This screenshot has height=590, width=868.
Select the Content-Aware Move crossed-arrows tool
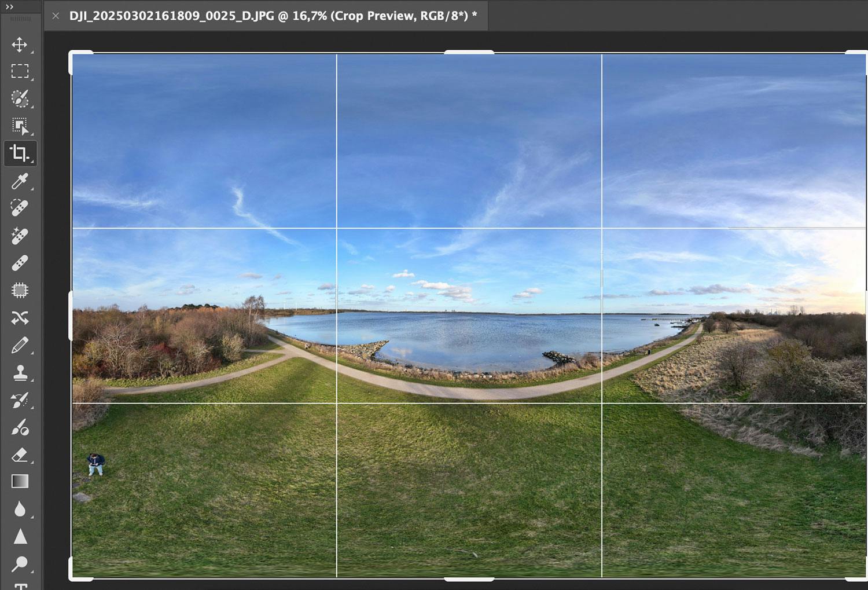click(20, 318)
